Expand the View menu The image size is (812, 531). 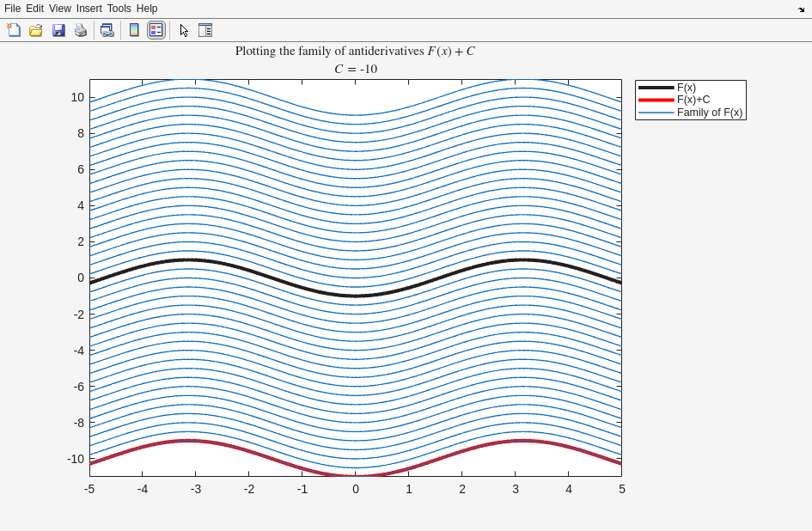tap(60, 9)
